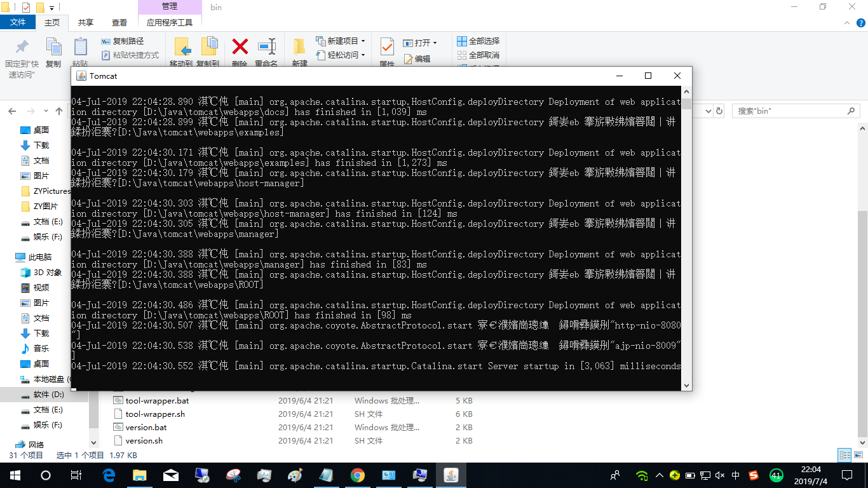Select ZYPictures folder in sidebar
The height and width of the screenshot is (488, 868).
[x=46, y=191]
